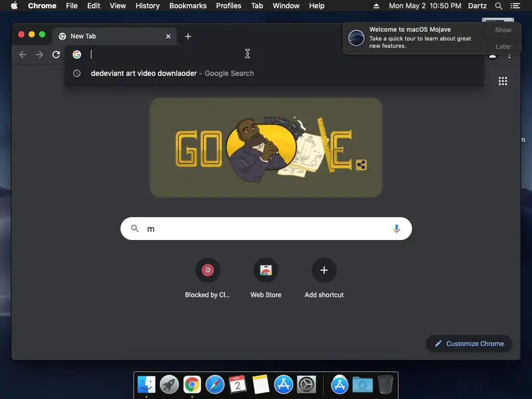Add a new shortcut tile
Viewport: 532px width, 399px height.
coord(324,279)
